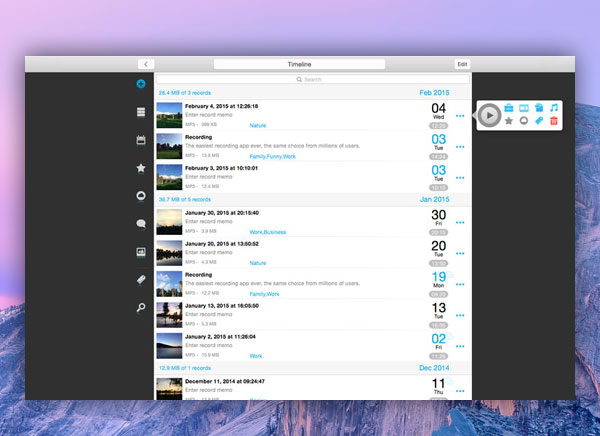The height and width of the screenshot is (436, 600).
Task: Select title 'February 3, 2015 at 10:10:01'
Action: click(x=221, y=168)
